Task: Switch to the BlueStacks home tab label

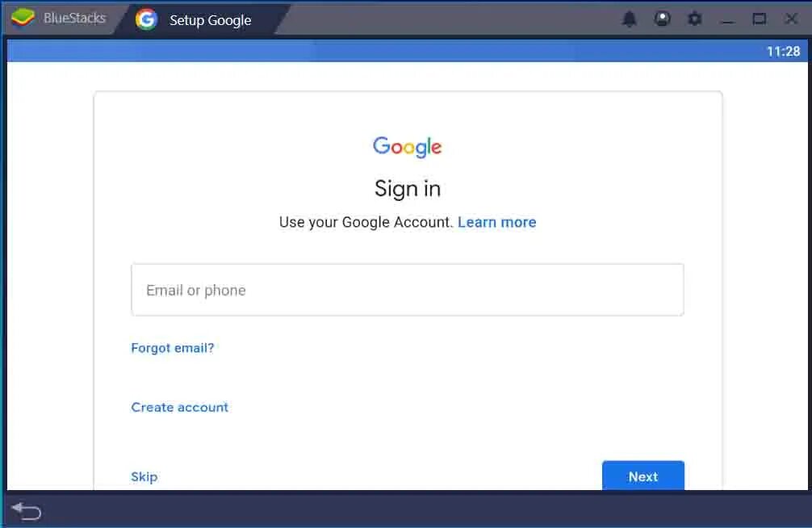Action: [74, 18]
